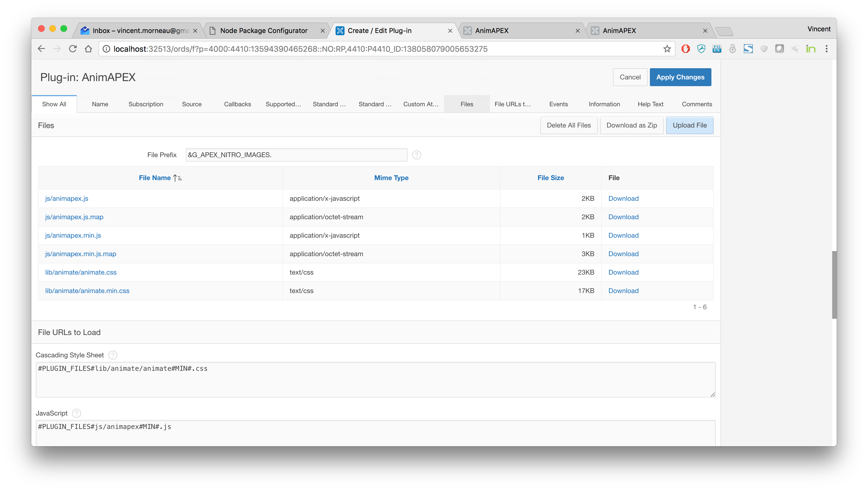Click into the File Prefix field

click(x=296, y=155)
